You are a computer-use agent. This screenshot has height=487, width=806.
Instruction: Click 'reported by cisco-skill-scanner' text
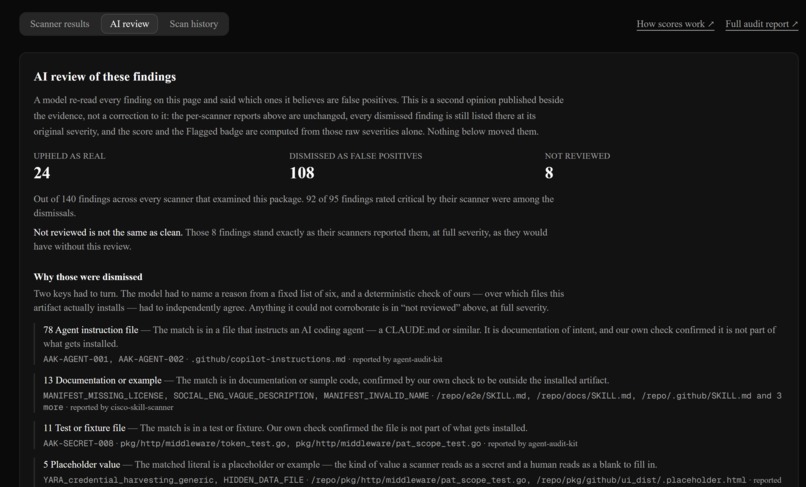[122, 407]
